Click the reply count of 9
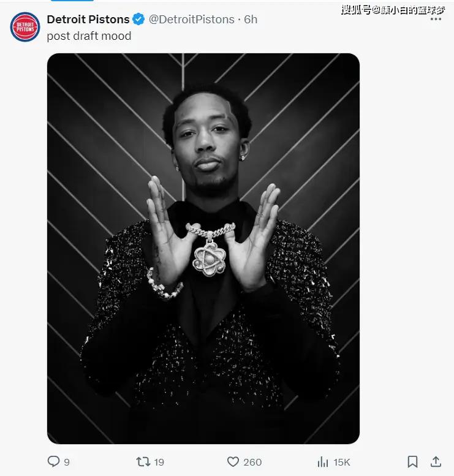 pos(67,462)
